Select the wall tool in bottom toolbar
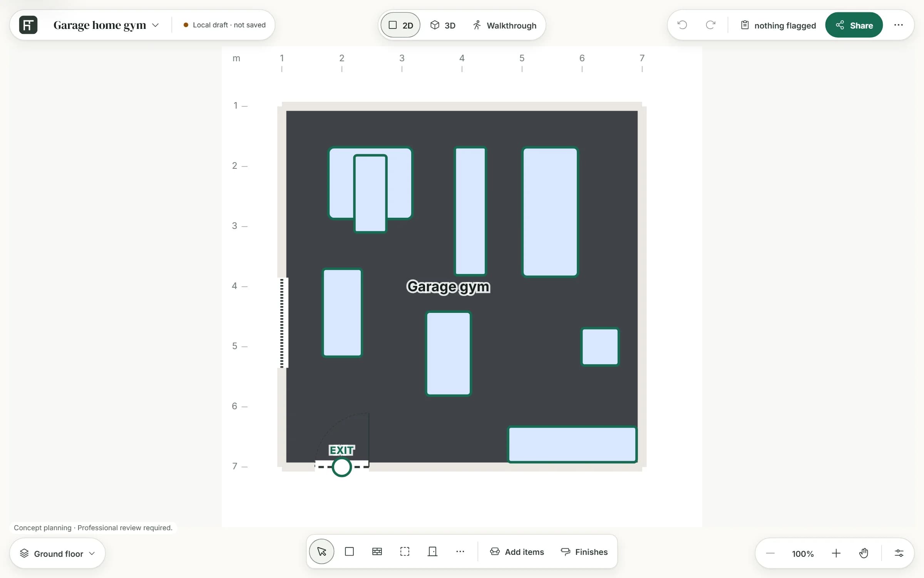The height and width of the screenshot is (578, 924). tap(377, 551)
